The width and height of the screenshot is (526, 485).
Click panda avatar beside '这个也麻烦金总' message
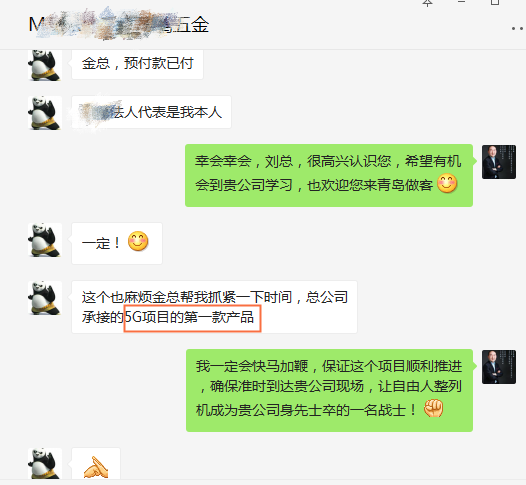[x=45, y=298]
